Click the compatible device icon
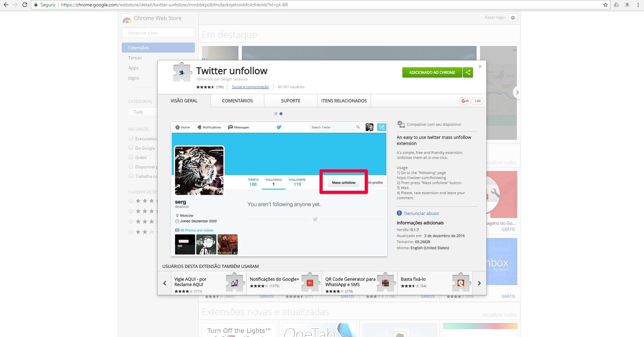This screenshot has height=337, width=644. 401,124
